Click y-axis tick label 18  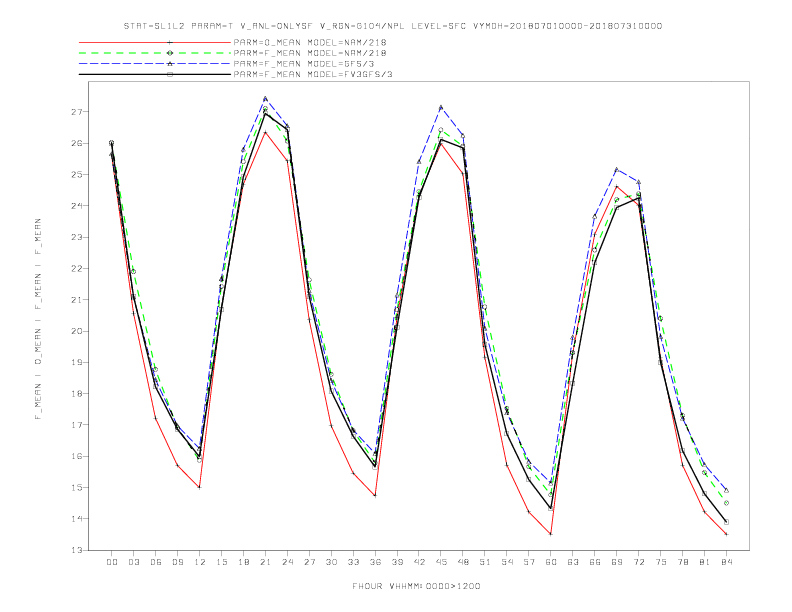click(76, 393)
